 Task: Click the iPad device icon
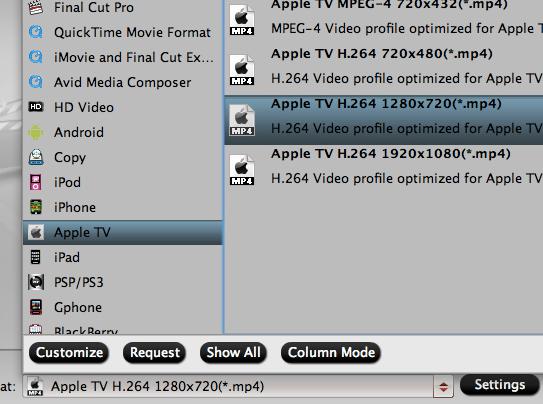[35, 257]
